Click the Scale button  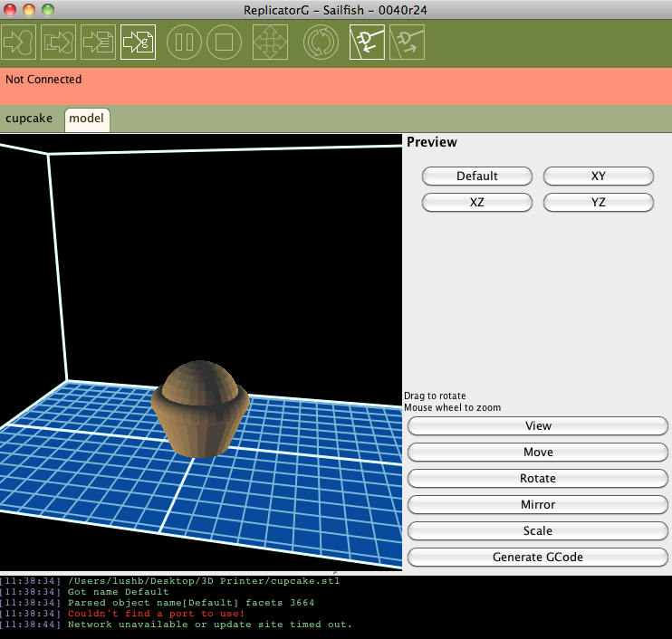(538, 530)
